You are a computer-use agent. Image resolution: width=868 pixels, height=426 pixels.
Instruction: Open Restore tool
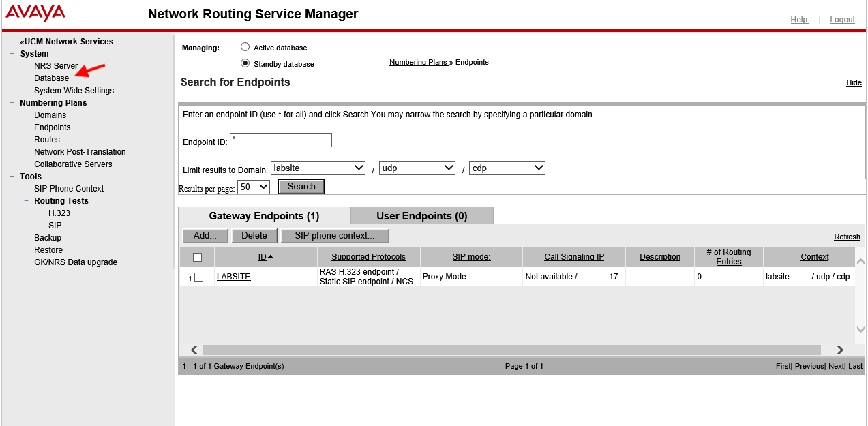[48, 250]
